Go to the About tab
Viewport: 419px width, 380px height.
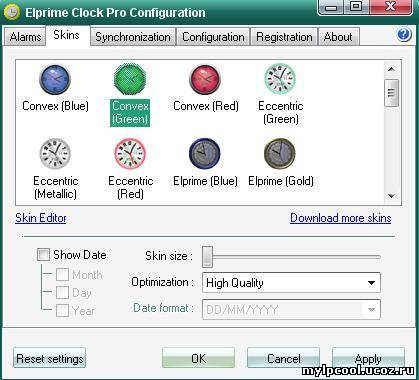click(338, 37)
